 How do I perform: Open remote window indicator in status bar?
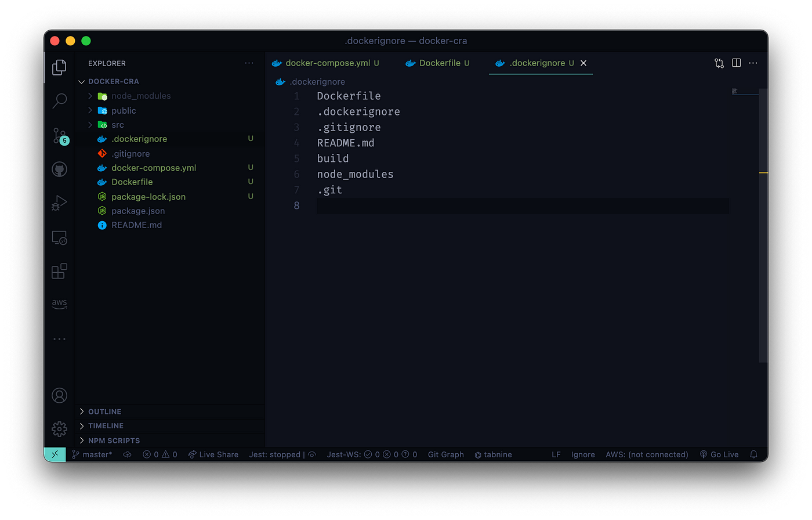pyautogui.click(x=55, y=454)
